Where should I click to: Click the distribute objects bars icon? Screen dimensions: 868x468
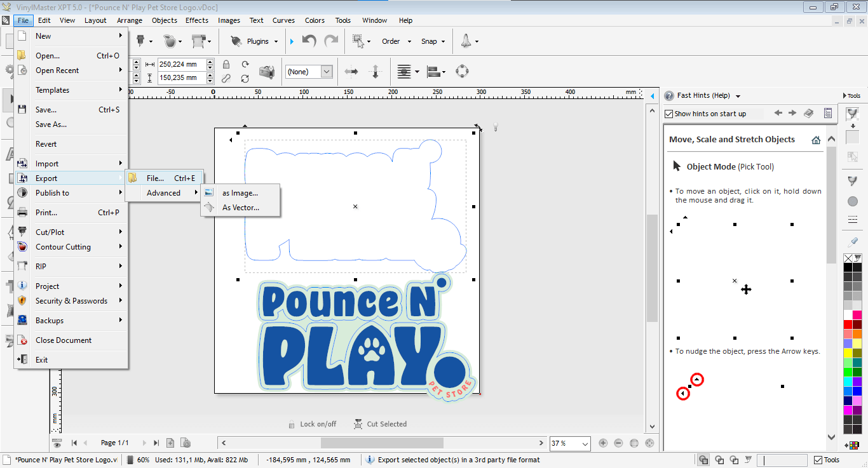433,72
